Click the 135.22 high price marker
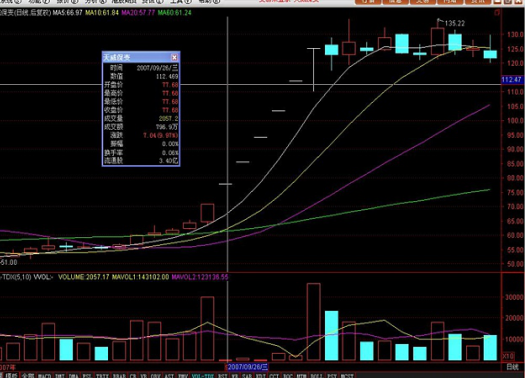This screenshot has width=529, height=378. pyautogui.click(x=454, y=23)
